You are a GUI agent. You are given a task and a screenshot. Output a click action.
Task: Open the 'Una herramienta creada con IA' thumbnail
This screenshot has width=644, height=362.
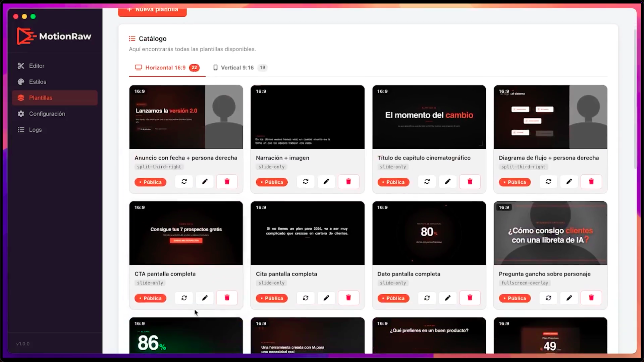tap(308, 335)
